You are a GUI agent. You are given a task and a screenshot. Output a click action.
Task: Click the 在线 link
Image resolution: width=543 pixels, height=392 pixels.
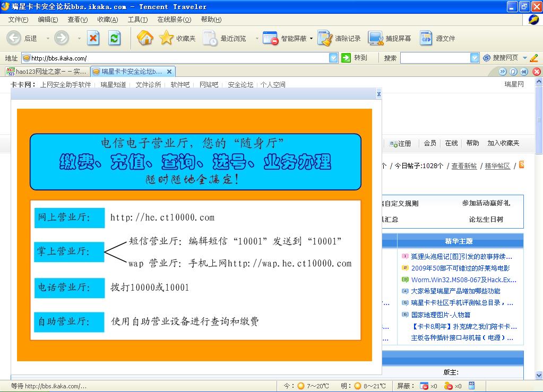[451, 143]
